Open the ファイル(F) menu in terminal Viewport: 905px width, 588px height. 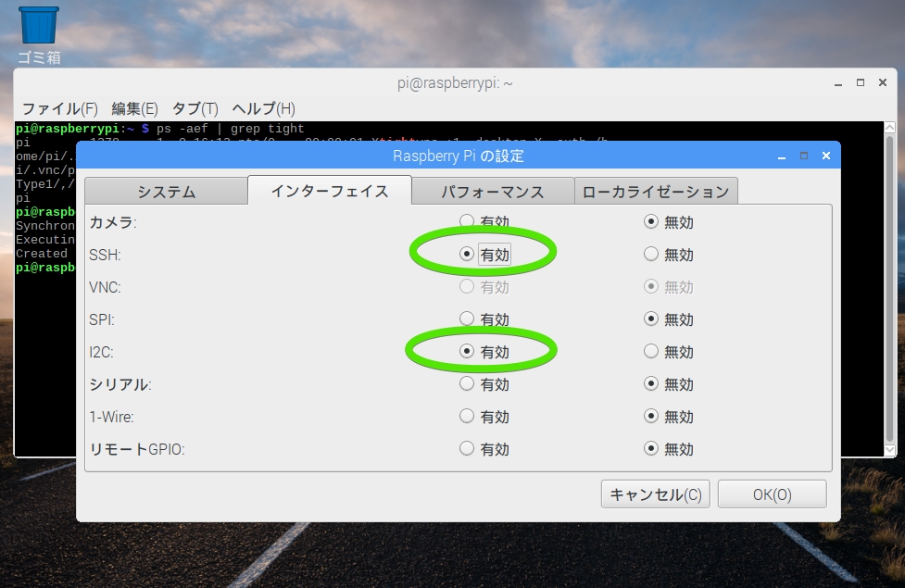pyautogui.click(x=59, y=108)
